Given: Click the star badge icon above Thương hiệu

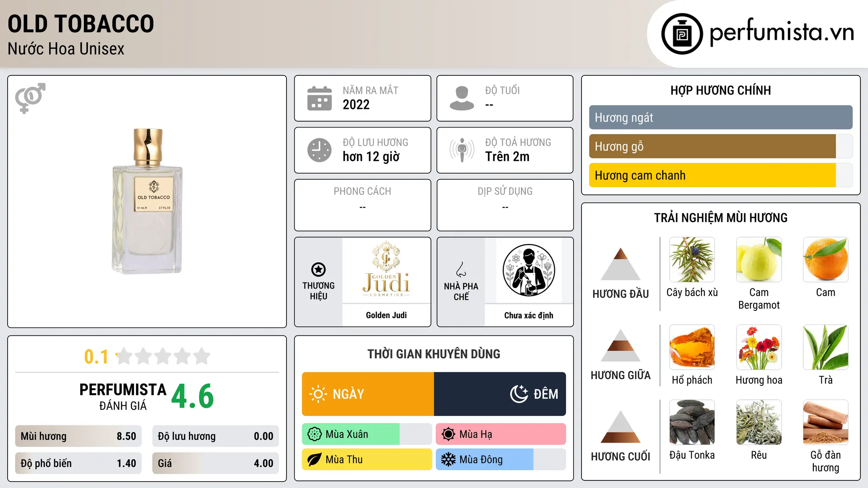Looking at the screenshot, I should coord(318,269).
